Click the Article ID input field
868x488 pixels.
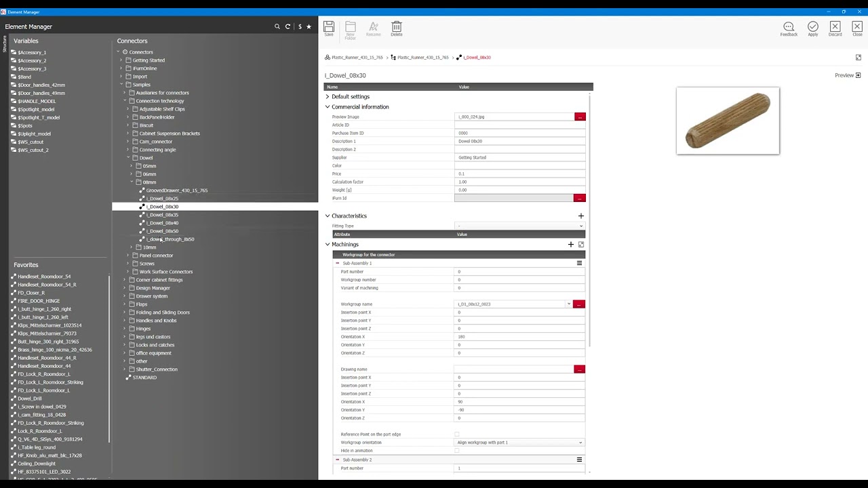coord(519,125)
